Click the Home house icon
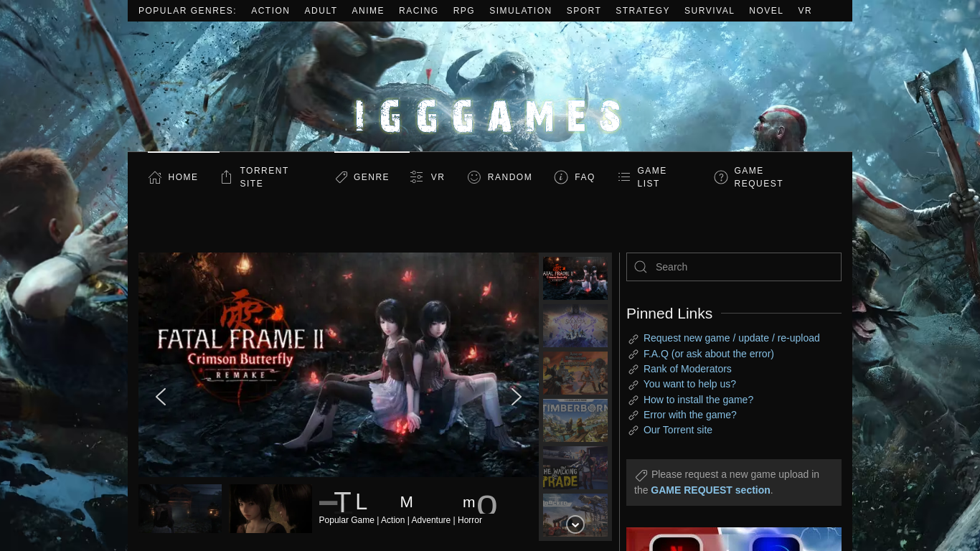Viewport: 980px width, 551px height. pyautogui.click(x=155, y=177)
